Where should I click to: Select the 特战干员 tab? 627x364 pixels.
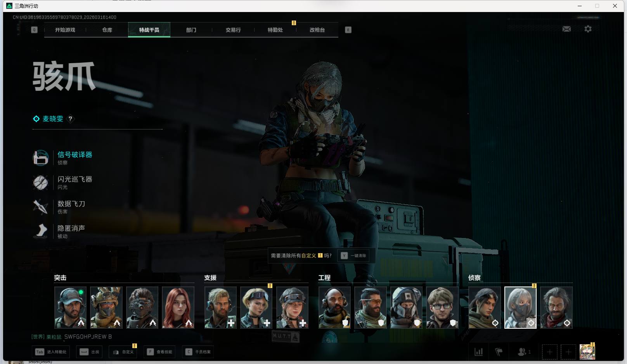point(149,30)
